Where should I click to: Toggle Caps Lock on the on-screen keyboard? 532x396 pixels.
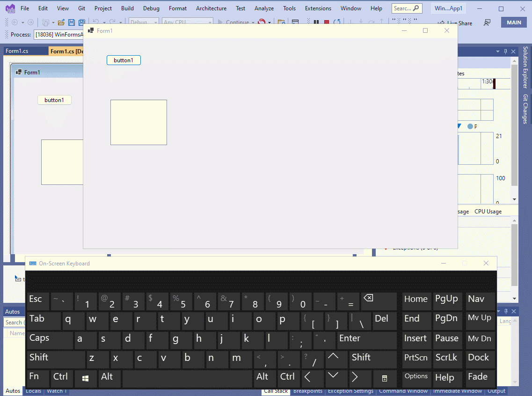50,340
